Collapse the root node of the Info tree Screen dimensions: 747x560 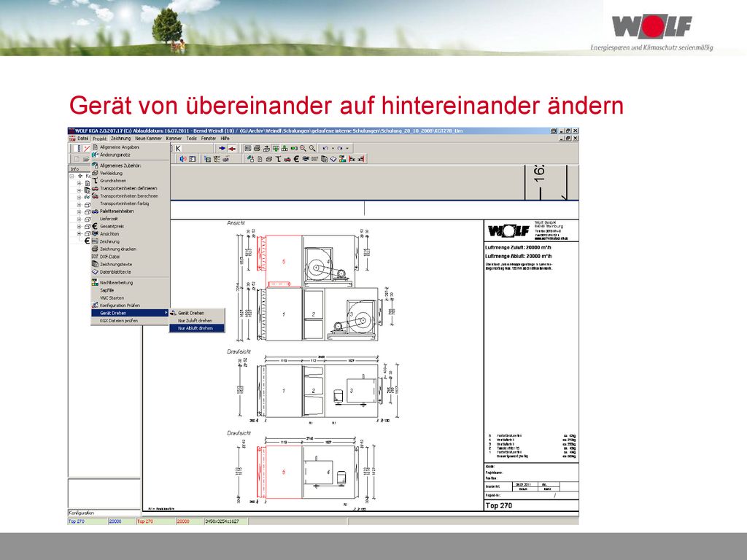pyautogui.click(x=72, y=176)
